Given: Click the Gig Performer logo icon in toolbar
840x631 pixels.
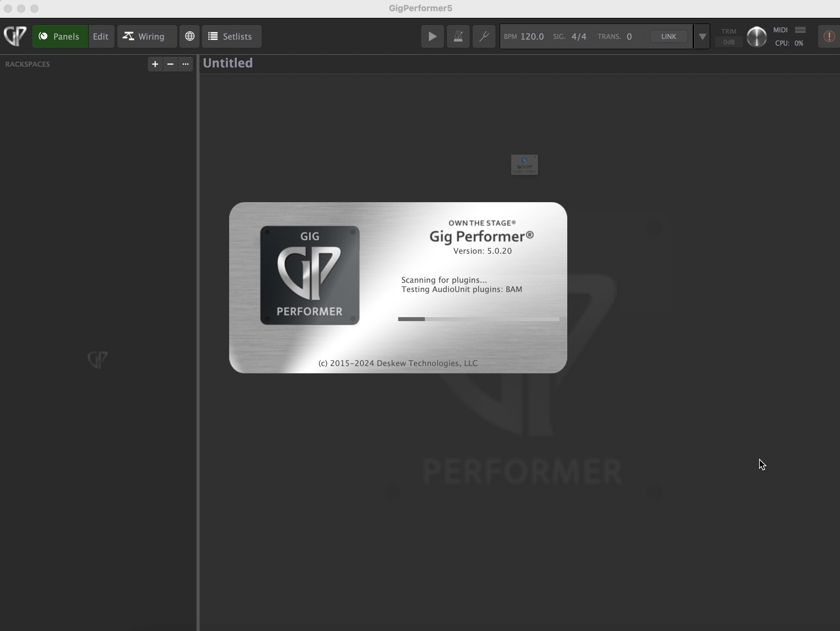Looking at the screenshot, I should (x=15, y=36).
